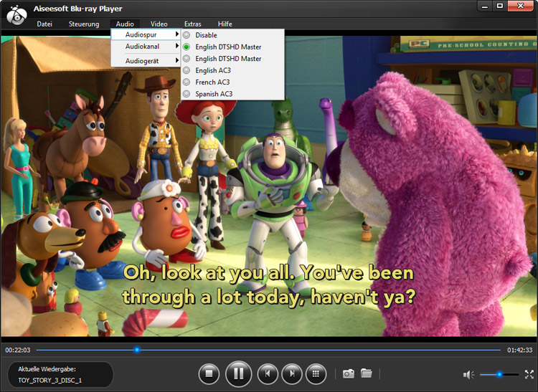Image resolution: width=538 pixels, height=392 pixels.
Task: Pick the English AC3 audio track
Action: click(212, 70)
